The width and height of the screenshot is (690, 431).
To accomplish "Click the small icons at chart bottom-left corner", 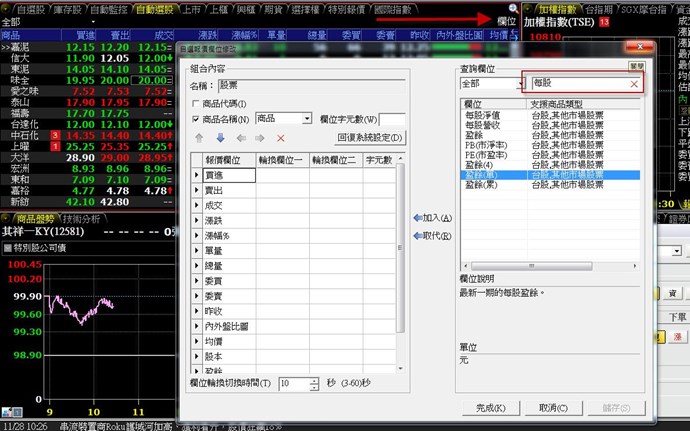I will 12,412.
